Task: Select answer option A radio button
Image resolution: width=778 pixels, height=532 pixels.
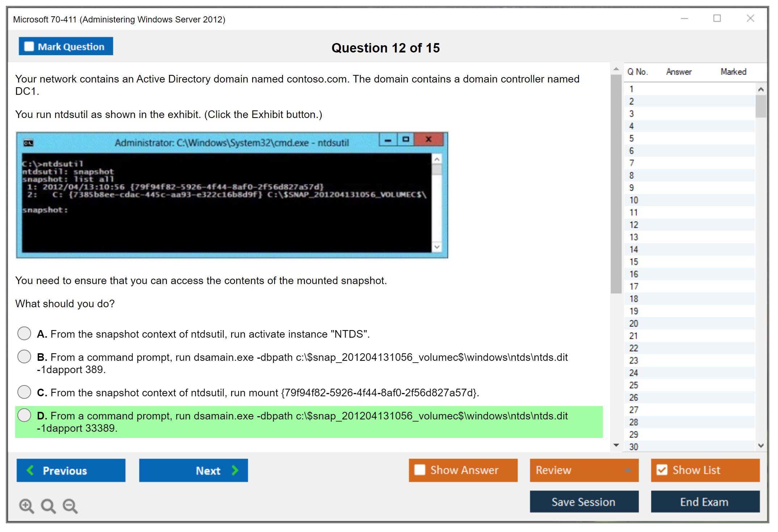Action: (x=24, y=333)
